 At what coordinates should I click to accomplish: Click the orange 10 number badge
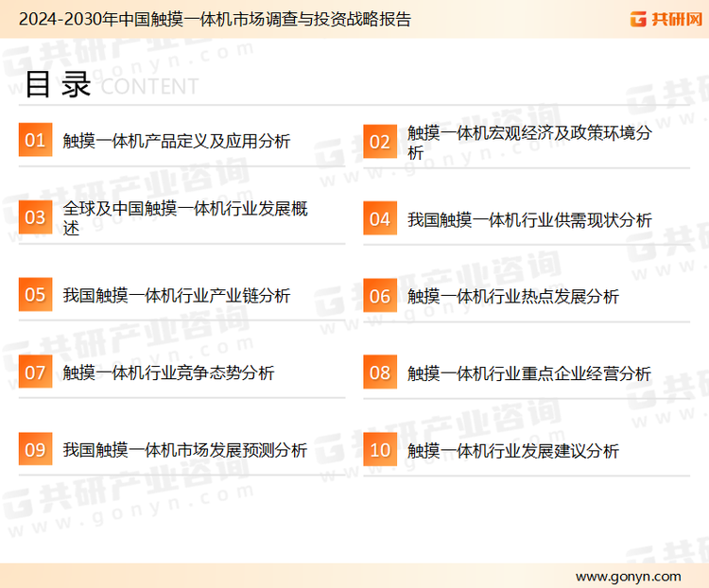coord(380,450)
